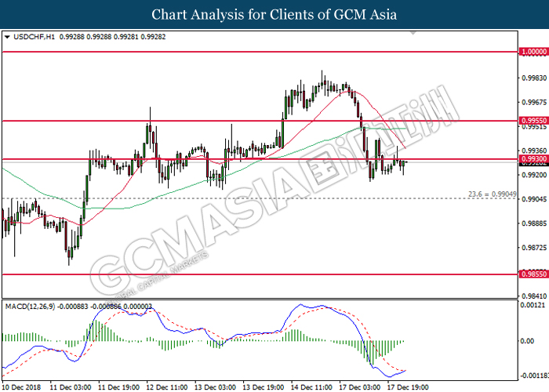
Task: Click the 0.99360 price axis value
Action: point(534,151)
